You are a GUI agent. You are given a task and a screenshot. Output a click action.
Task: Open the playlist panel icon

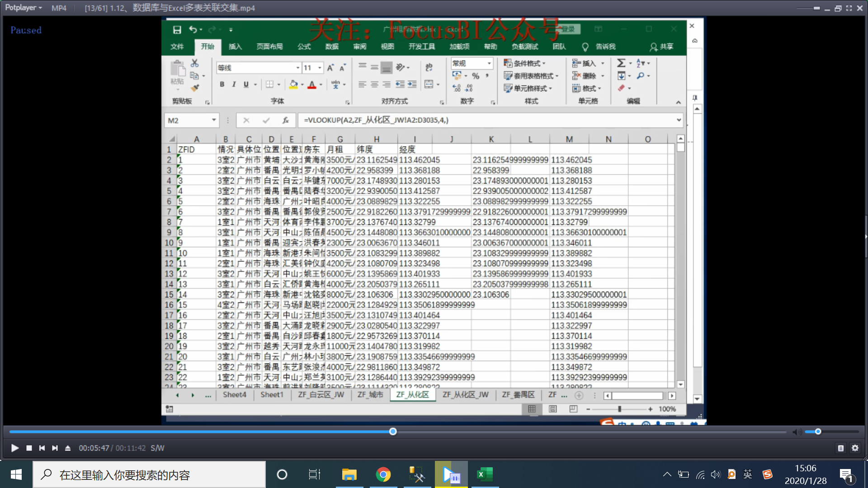(840, 448)
